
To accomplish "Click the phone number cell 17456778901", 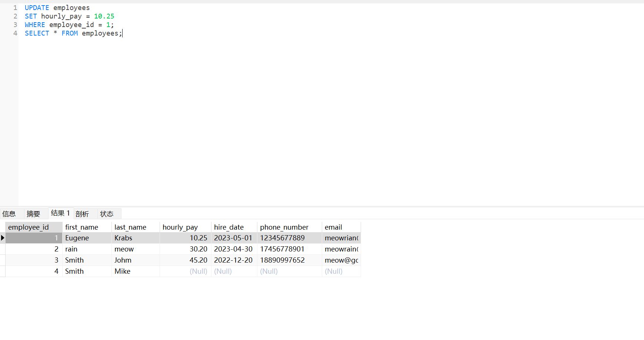I will click(282, 249).
